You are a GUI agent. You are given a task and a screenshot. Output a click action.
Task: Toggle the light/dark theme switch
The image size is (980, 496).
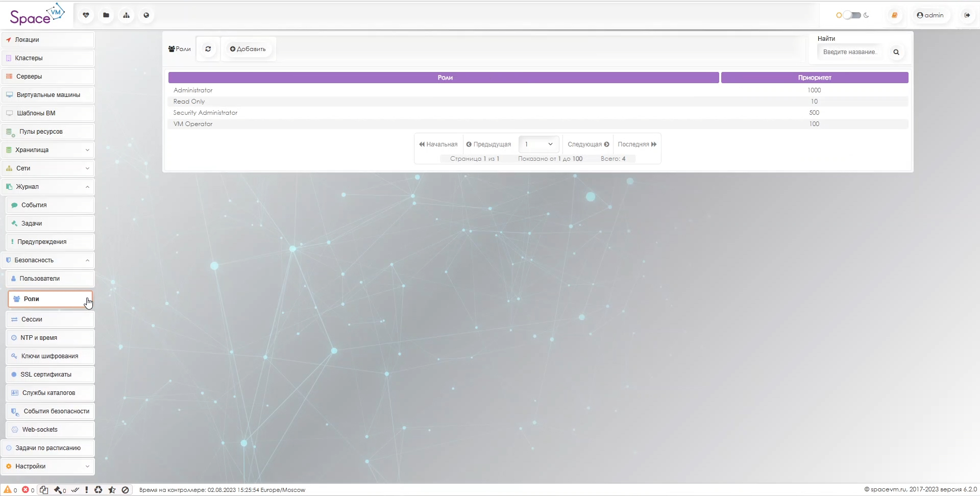point(852,15)
